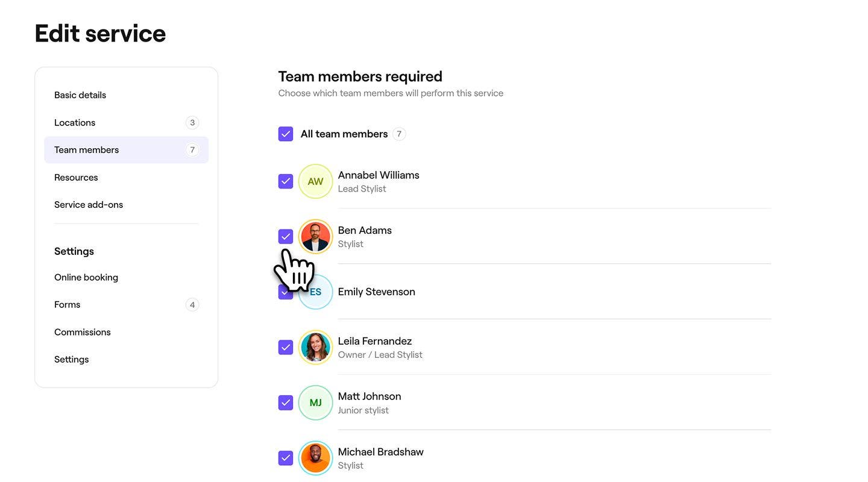Open the Commissions section
Viewport: 868px width, 482px height.
(x=82, y=332)
